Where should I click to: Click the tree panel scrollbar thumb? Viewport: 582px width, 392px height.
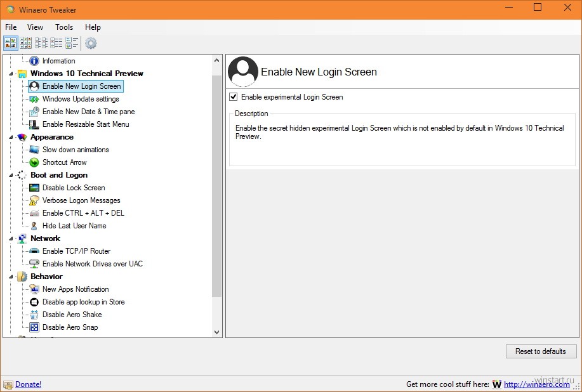coord(217,186)
